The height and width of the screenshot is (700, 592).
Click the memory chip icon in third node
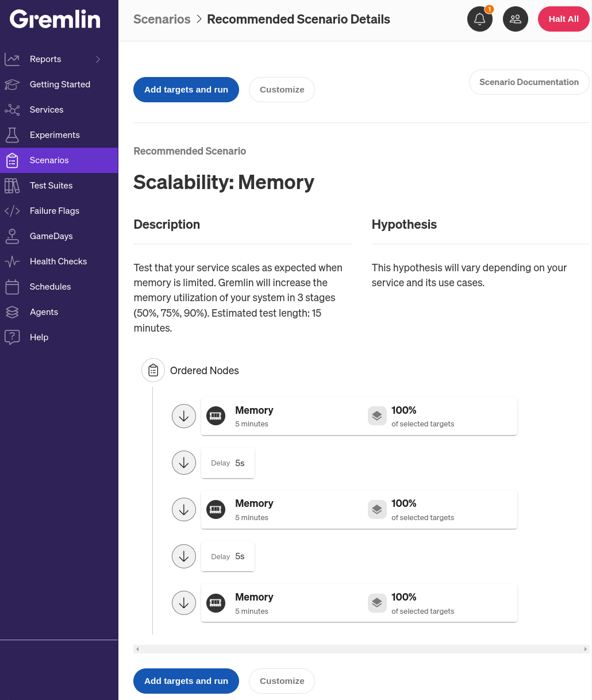pos(216,603)
